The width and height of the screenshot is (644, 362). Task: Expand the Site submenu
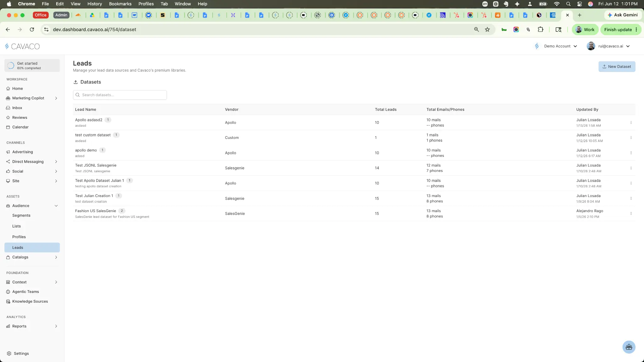tap(56, 181)
